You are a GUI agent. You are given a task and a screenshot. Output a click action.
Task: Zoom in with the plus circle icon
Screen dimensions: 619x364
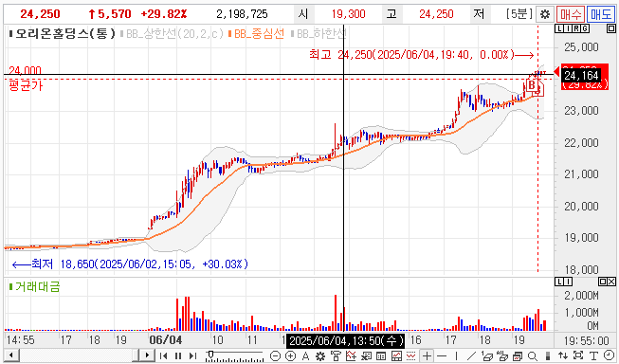point(291,355)
